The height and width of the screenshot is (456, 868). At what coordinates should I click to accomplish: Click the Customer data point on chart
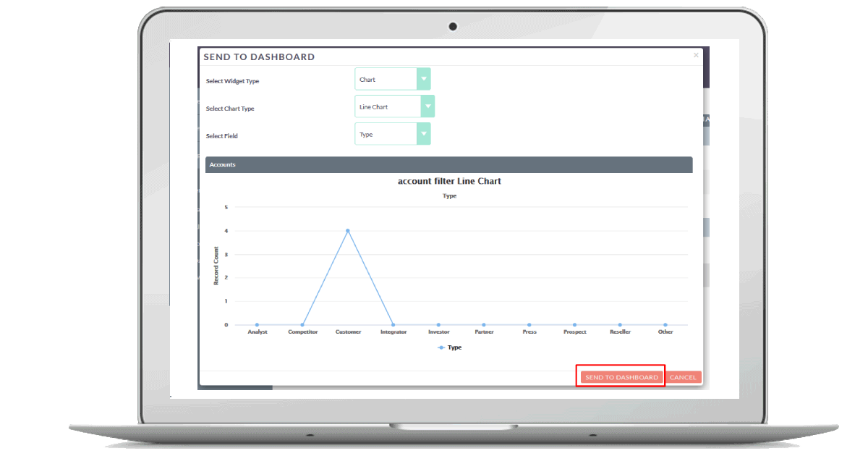tap(348, 231)
